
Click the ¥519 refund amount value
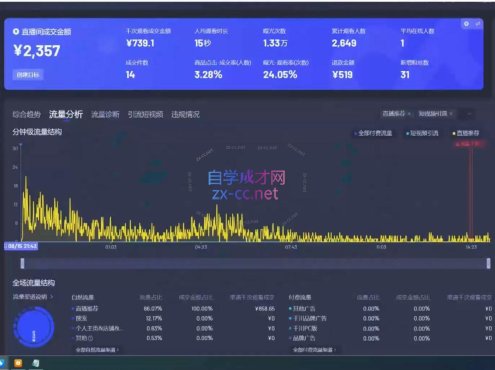point(342,75)
